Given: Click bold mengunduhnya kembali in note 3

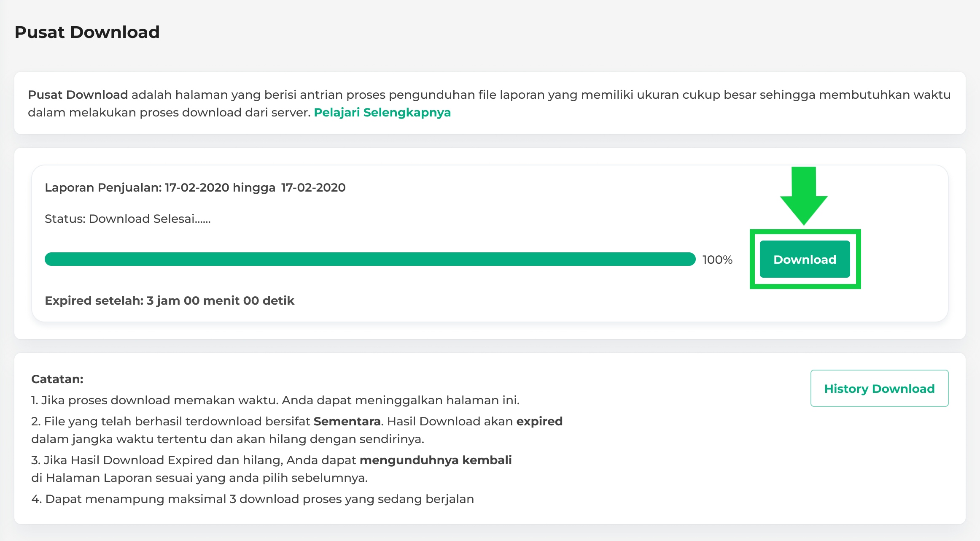Looking at the screenshot, I should pyautogui.click(x=436, y=460).
